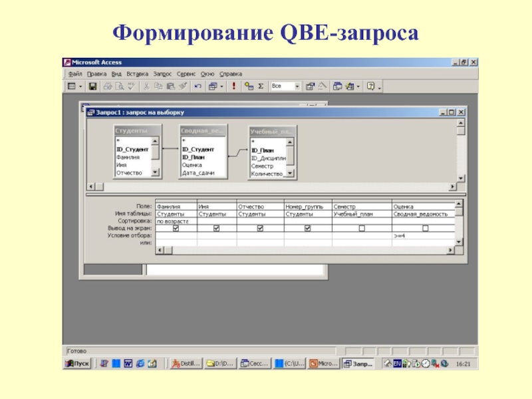This screenshot has height=399, width=532.
Task: Switch to the Distill... taskbar button
Action: pyautogui.click(x=186, y=364)
